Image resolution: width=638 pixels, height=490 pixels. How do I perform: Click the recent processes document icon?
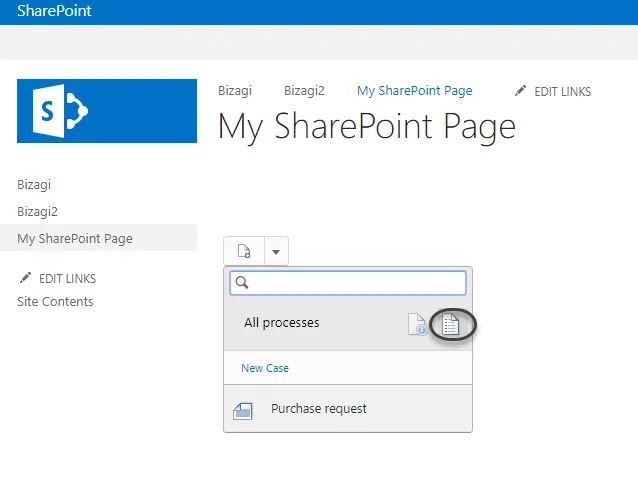point(417,324)
